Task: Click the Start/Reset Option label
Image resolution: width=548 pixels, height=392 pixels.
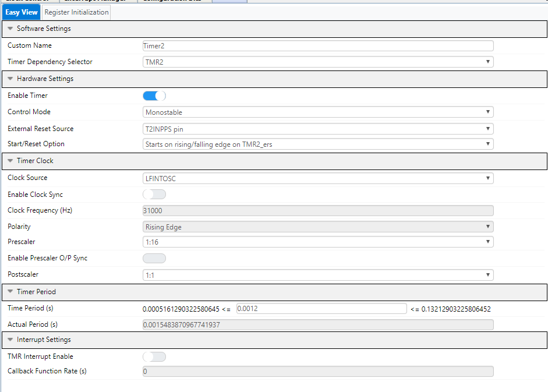Action: pyautogui.click(x=36, y=144)
